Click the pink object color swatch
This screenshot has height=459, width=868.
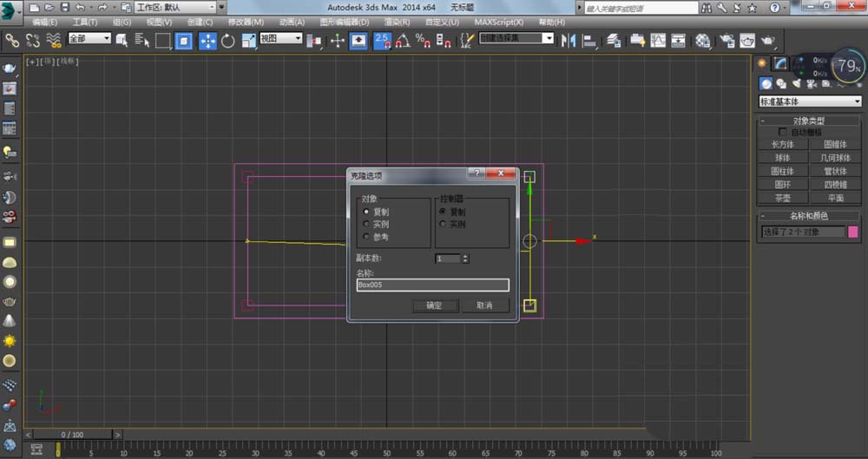(853, 232)
